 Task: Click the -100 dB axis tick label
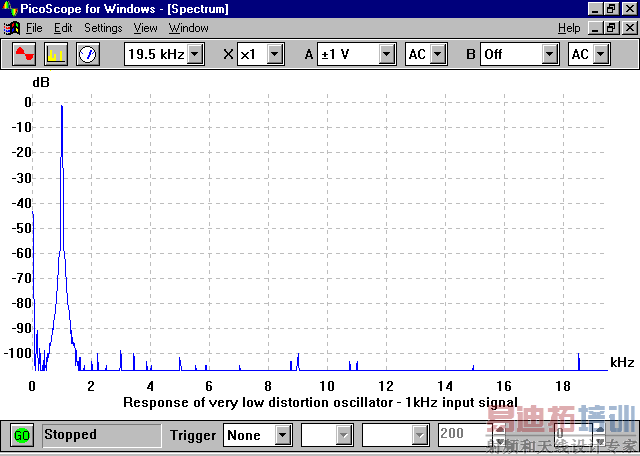(17, 353)
